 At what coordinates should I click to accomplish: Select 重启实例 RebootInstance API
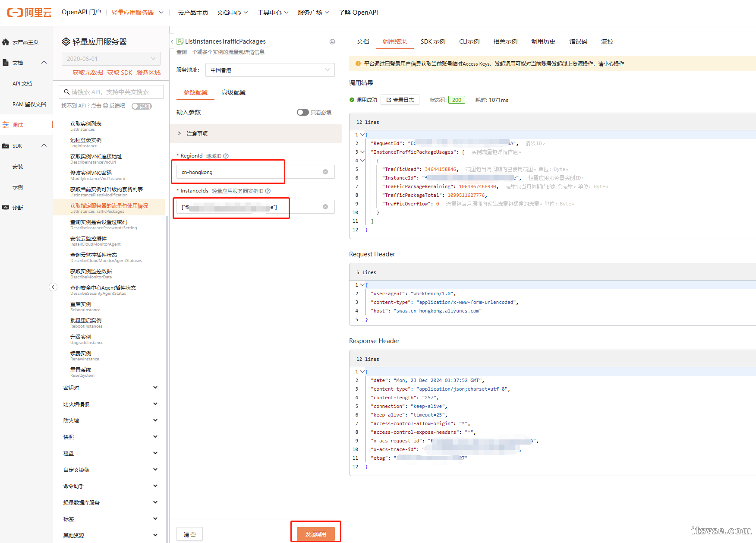pos(85,306)
